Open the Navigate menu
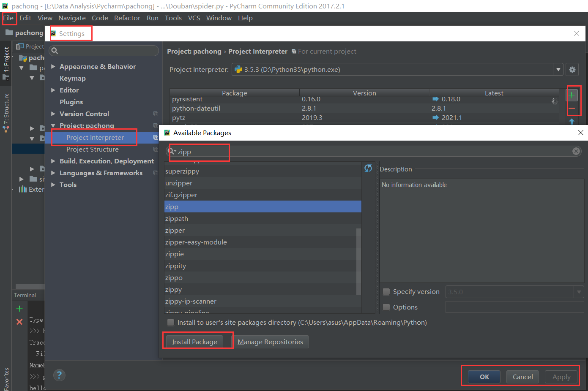 pos(72,18)
